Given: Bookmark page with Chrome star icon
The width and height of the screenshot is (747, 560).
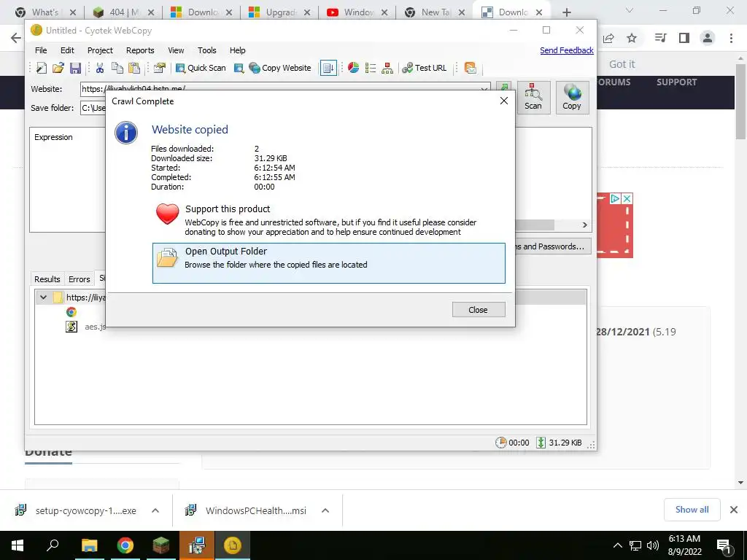Looking at the screenshot, I should click(x=632, y=38).
